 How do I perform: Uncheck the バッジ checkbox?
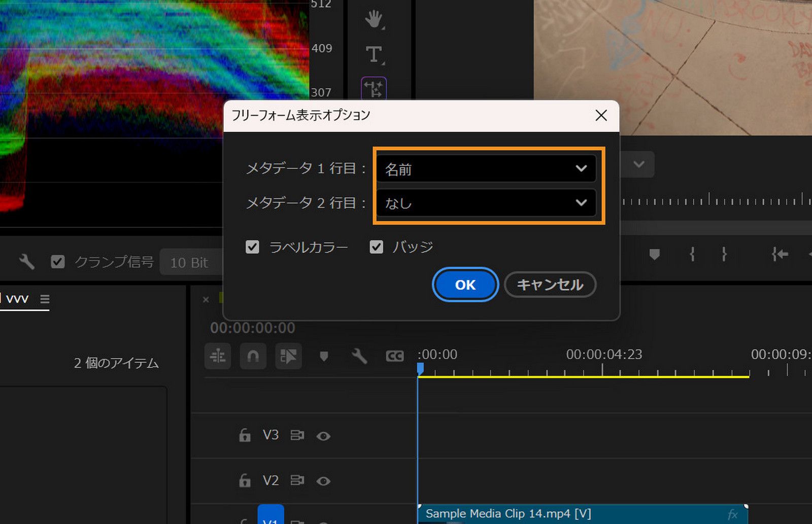[x=376, y=247]
